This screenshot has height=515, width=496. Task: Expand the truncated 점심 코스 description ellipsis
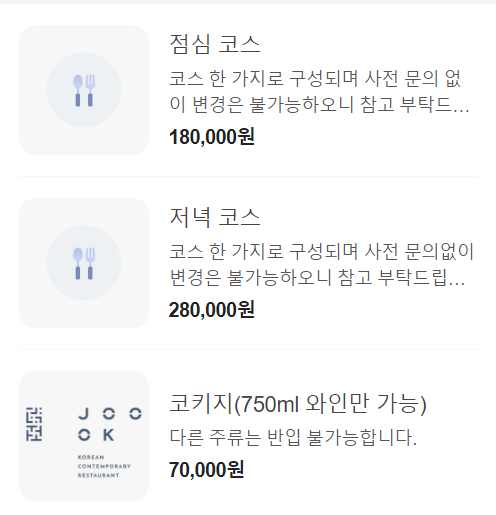(463, 109)
